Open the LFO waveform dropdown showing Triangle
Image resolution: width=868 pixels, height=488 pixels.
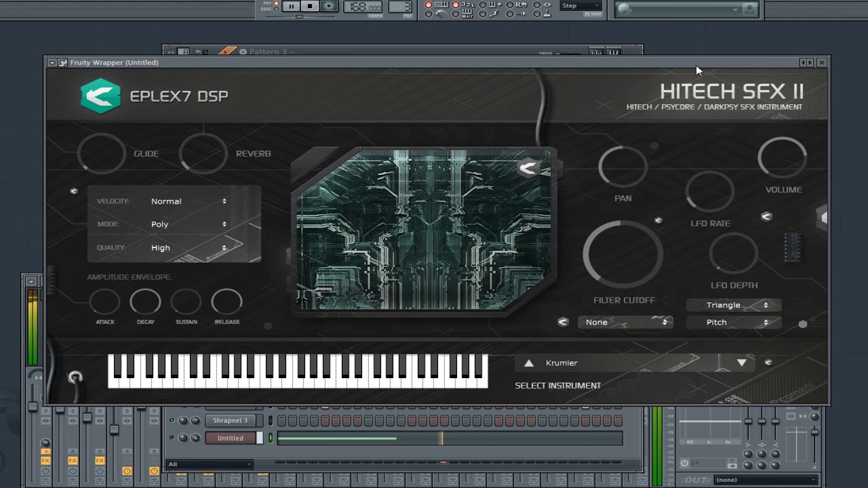[x=734, y=305]
